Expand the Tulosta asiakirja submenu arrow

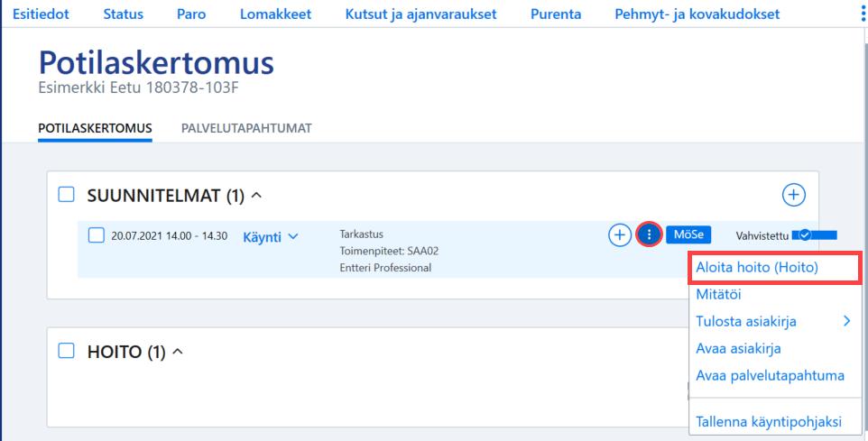tap(846, 321)
